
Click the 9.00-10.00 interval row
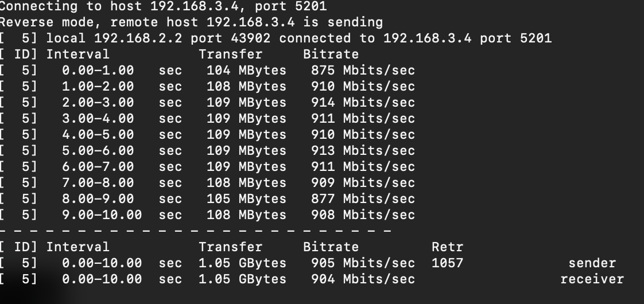click(207, 215)
